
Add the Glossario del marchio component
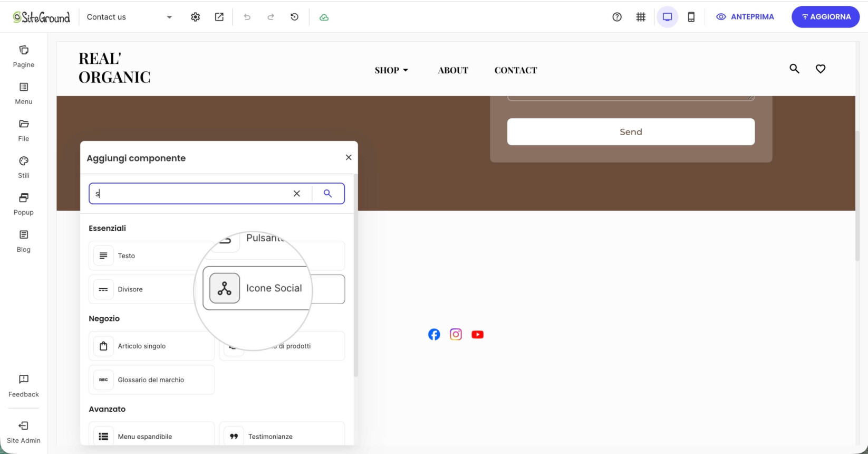151,380
